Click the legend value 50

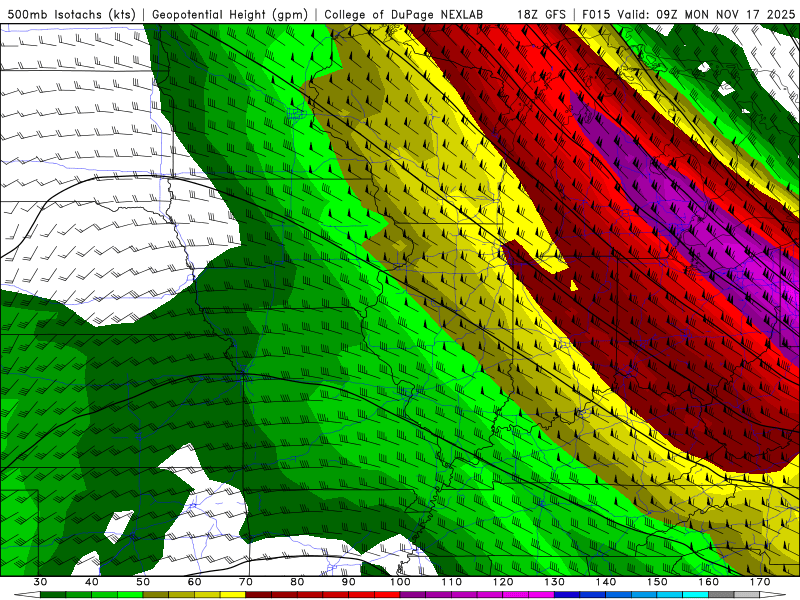[x=143, y=582]
